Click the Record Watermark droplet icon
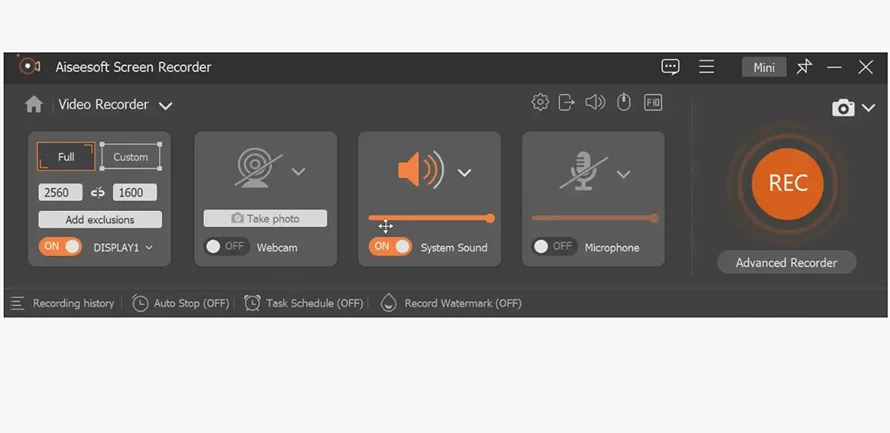This screenshot has height=433, width=890. (x=388, y=303)
